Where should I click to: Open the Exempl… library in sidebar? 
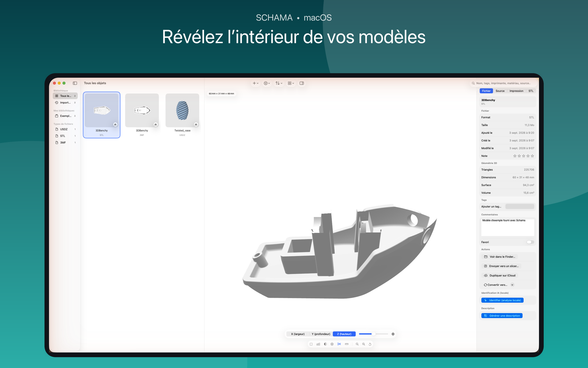[x=65, y=116]
